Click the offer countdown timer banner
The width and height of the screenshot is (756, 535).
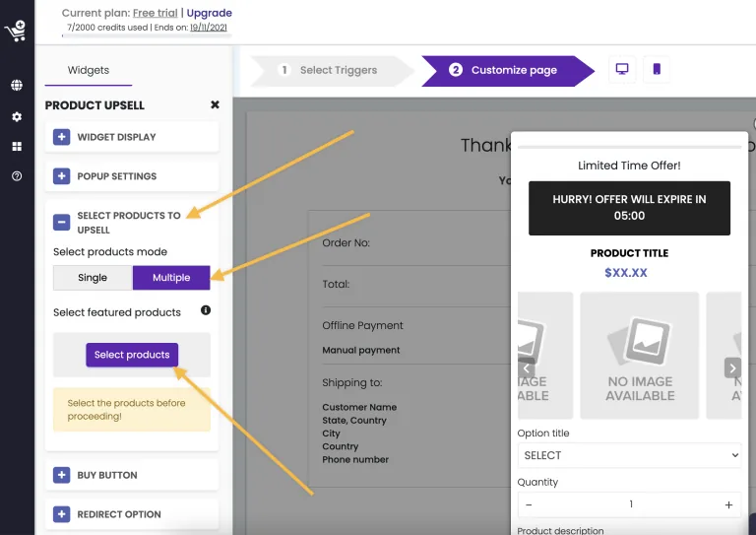pos(629,208)
